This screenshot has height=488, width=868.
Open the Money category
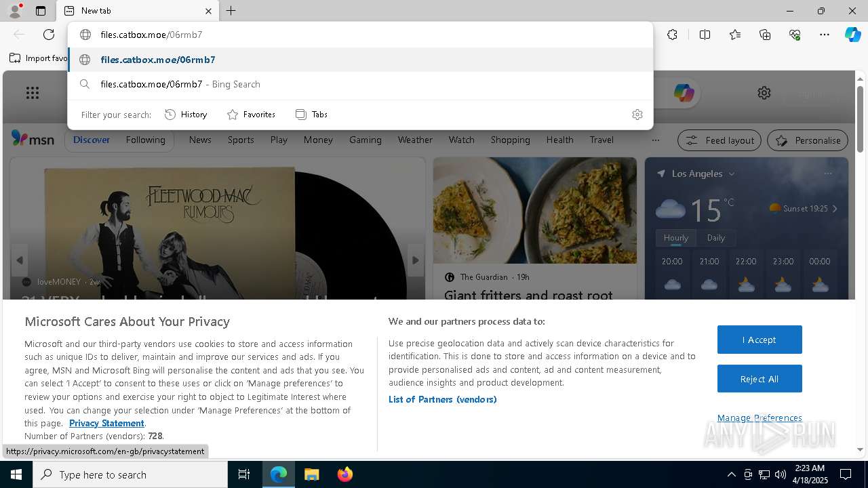tap(318, 140)
